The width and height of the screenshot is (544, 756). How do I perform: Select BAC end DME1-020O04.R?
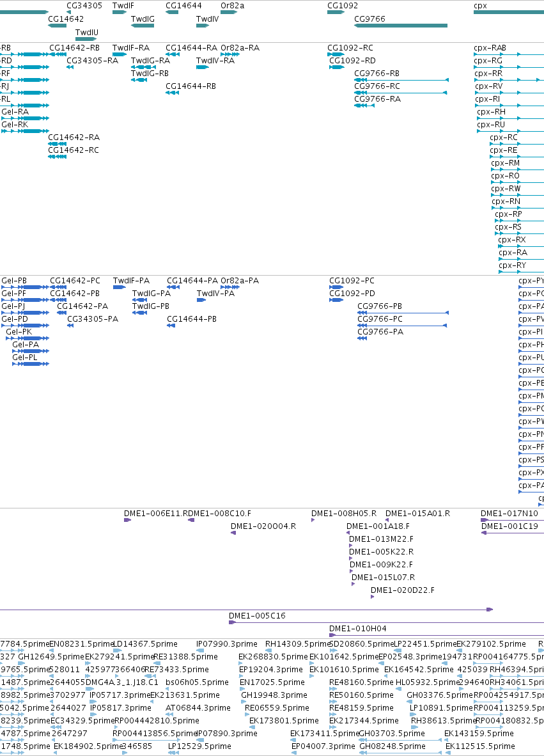tap(263, 526)
